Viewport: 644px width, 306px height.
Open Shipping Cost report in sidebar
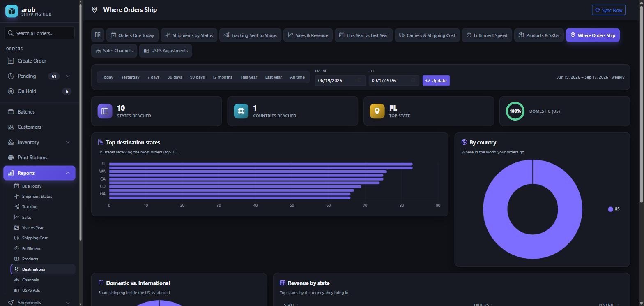coord(35,238)
